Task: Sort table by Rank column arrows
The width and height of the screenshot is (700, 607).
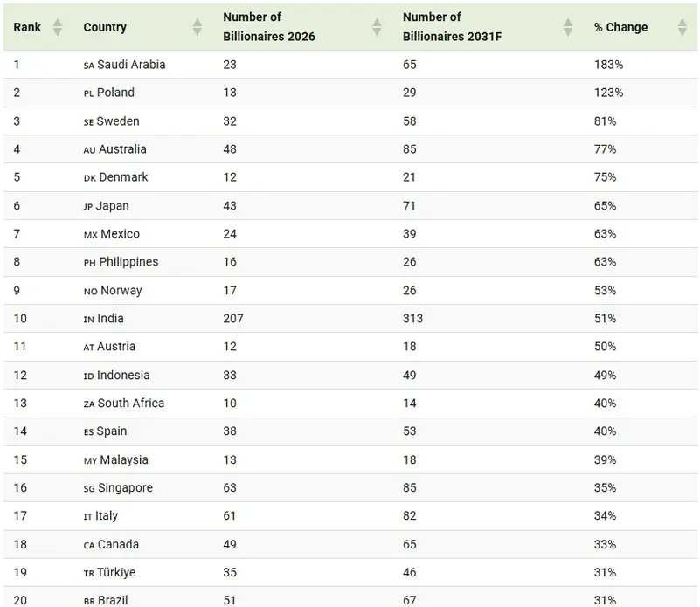Action: 57,27
